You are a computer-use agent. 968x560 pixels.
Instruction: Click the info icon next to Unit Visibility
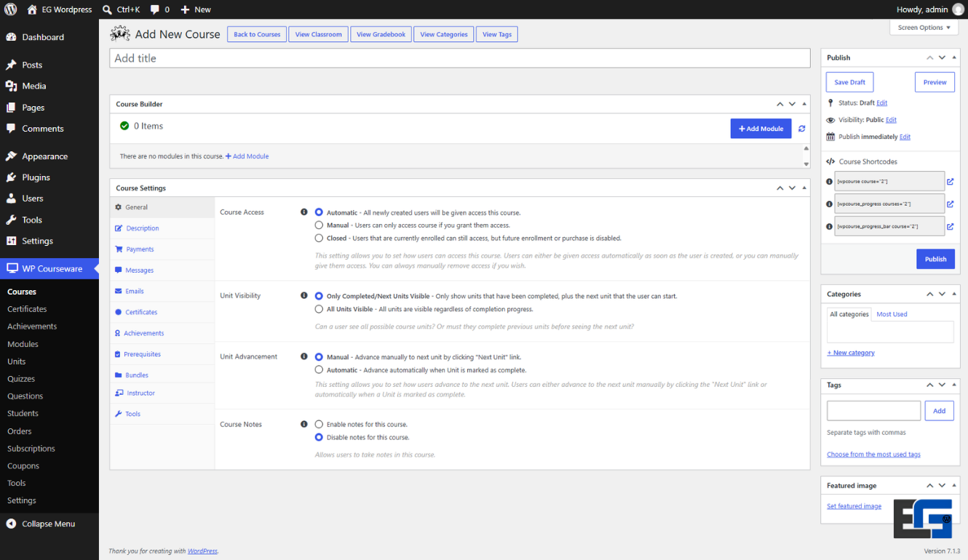click(x=304, y=296)
